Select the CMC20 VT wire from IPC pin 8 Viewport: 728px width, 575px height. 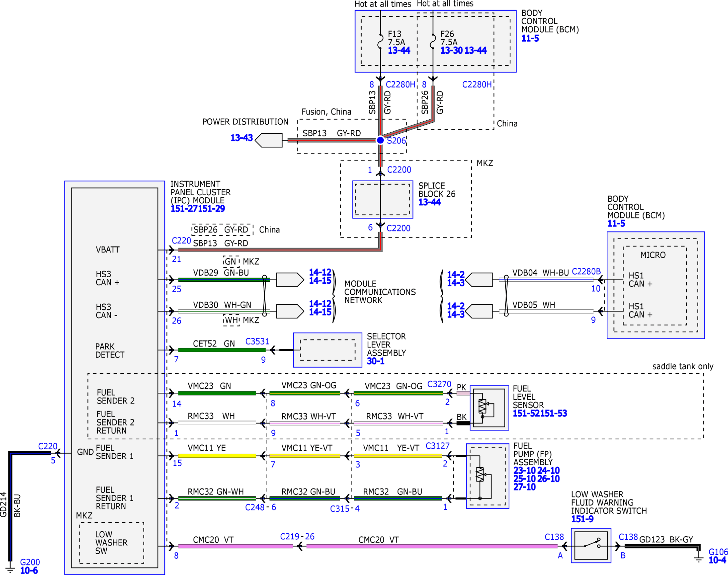pos(235,546)
